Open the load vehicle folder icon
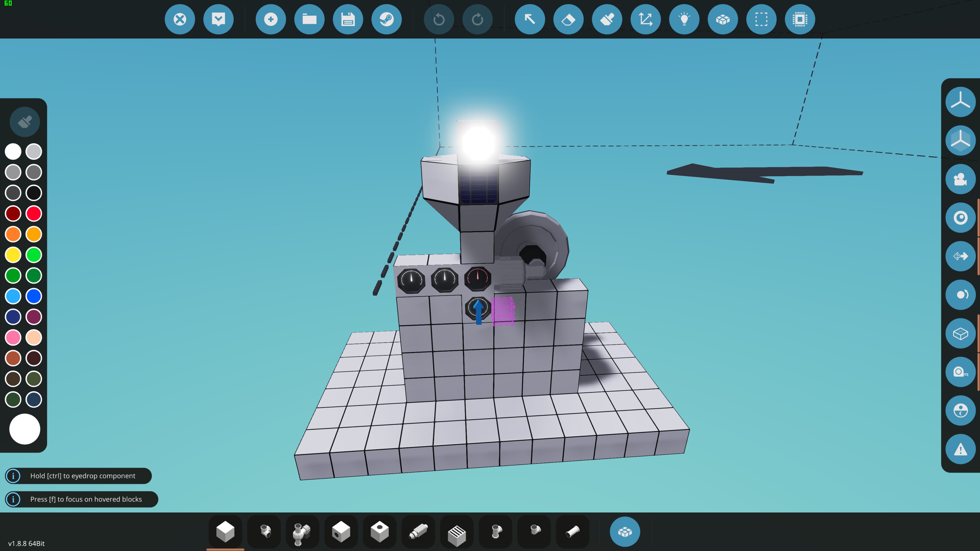This screenshot has width=980, height=551. pyautogui.click(x=309, y=19)
